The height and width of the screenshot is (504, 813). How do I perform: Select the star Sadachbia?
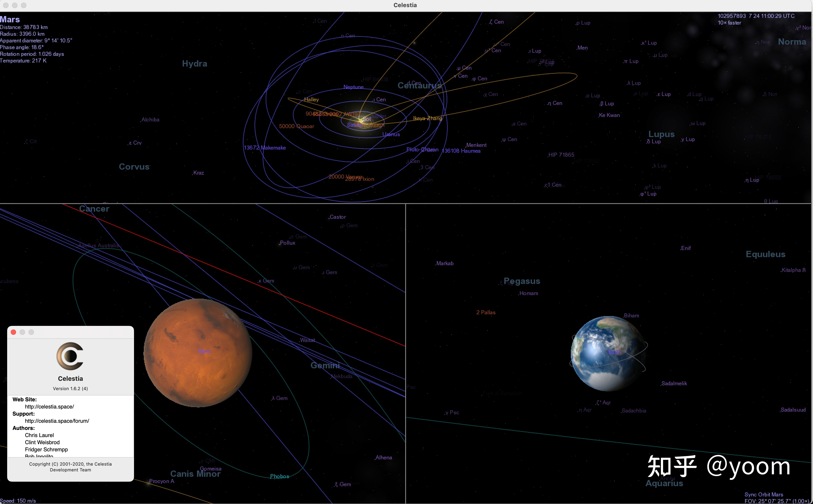pyautogui.click(x=634, y=411)
